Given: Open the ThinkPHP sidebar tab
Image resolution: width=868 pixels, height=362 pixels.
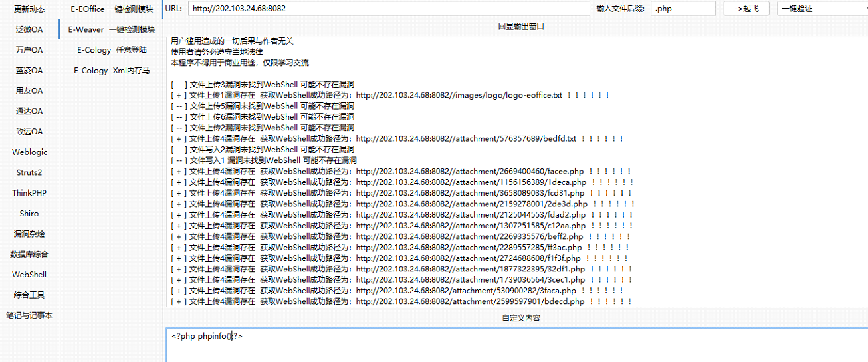Looking at the screenshot, I should coord(29,193).
